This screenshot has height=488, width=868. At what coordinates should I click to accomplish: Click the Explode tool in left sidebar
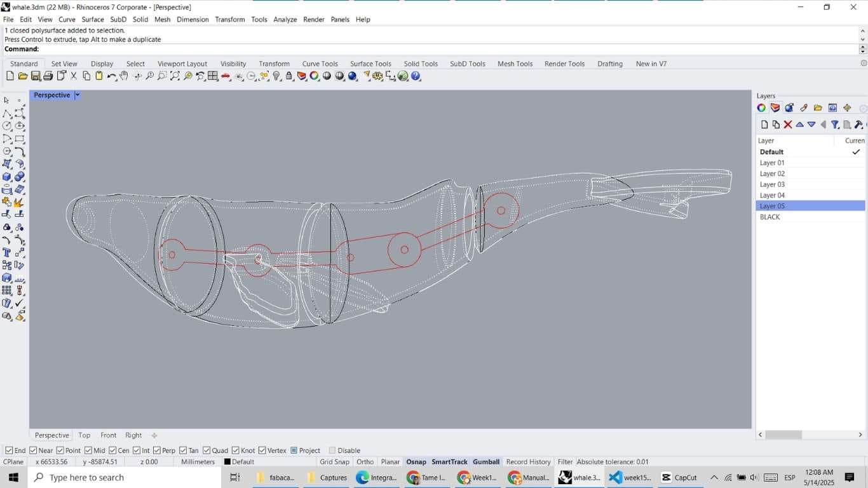(x=20, y=202)
